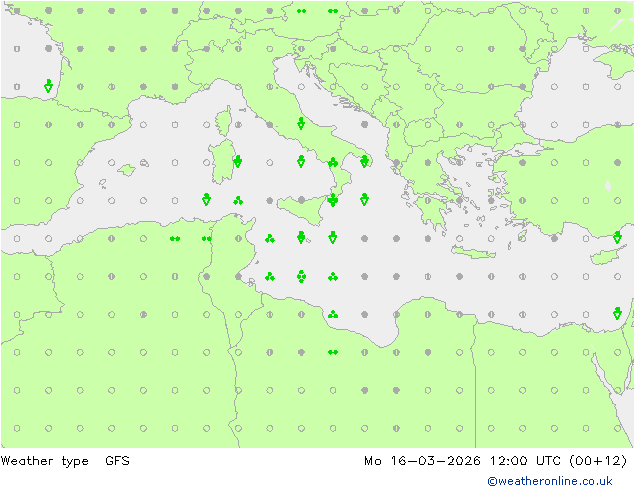634x490 pixels.
Task: Click the Mo 16-03-2026 12:00 UTC date text
Action: click(463, 460)
